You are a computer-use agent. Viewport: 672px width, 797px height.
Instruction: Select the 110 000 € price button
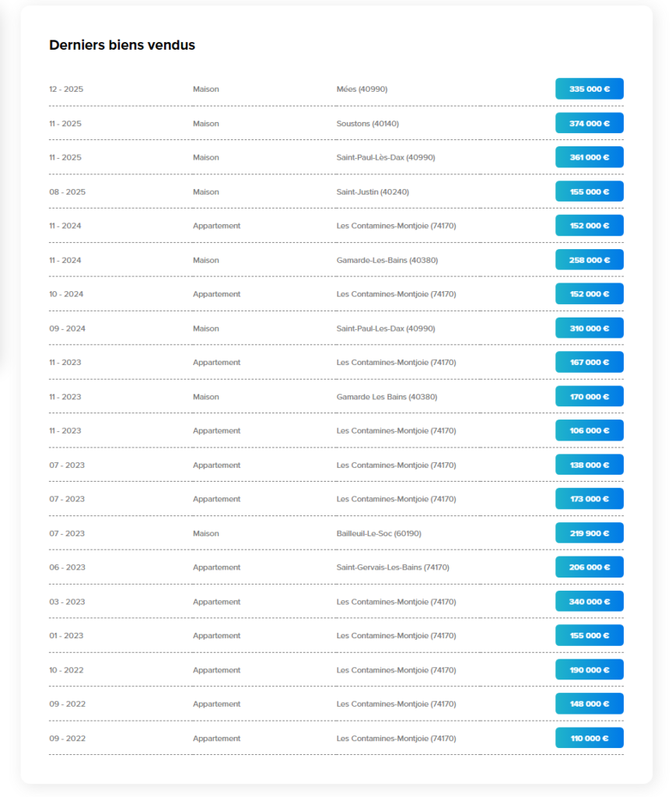pos(589,738)
